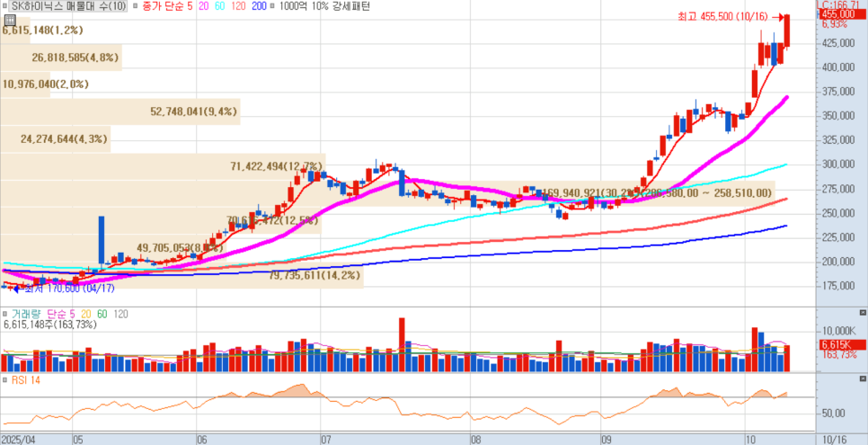This screenshot has height=445, width=868.
Task: Click the square marker before RSI 14
Action: click(5, 380)
